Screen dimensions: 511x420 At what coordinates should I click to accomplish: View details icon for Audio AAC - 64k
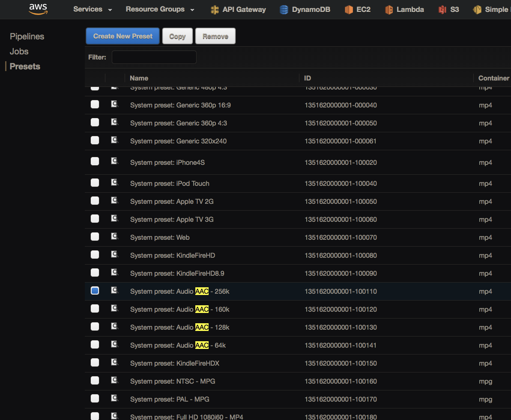(114, 344)
